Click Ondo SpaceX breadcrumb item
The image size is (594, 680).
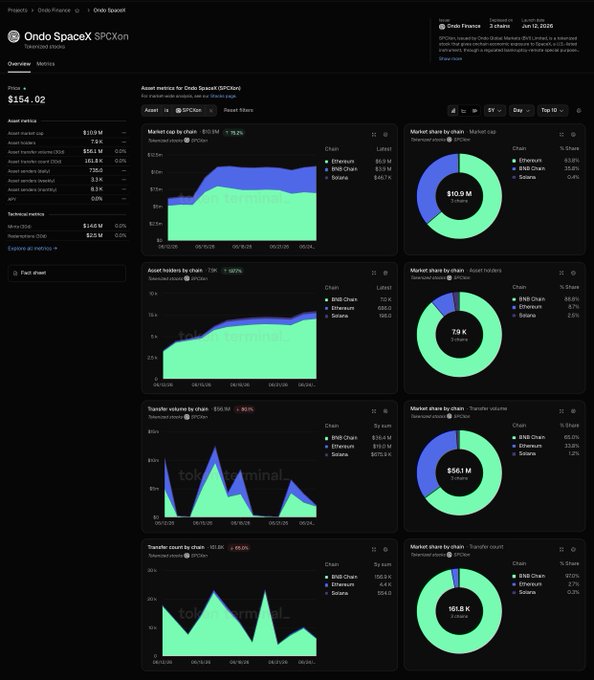(109, 10)
